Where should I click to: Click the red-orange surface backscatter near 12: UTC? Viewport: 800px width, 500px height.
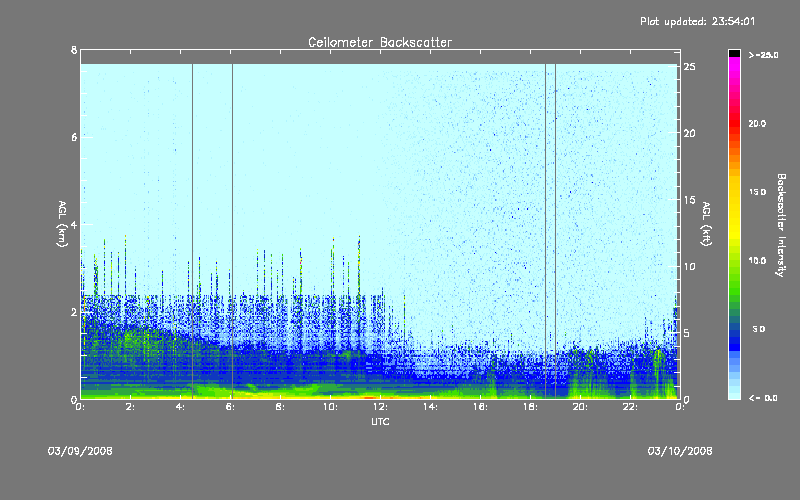[370, 396]
